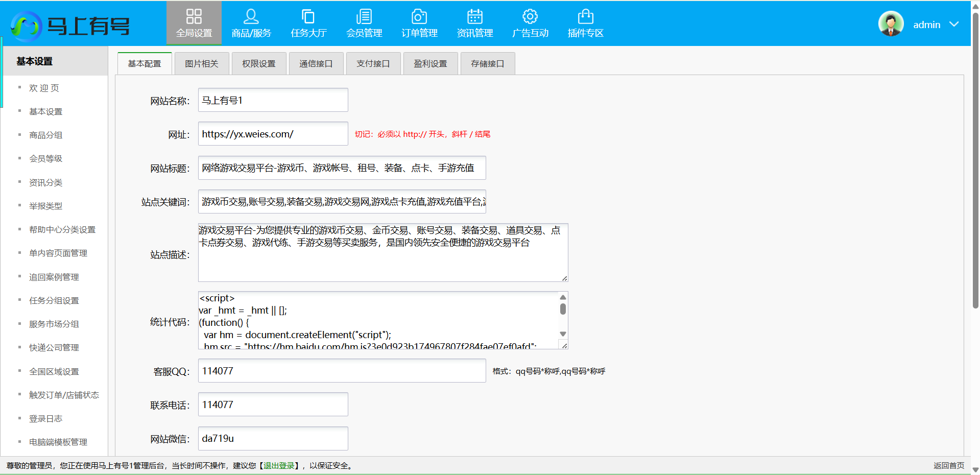Click the 退出登录 link
The width and height of the screenshot is (980, 475).
click(x=279, y=466)
